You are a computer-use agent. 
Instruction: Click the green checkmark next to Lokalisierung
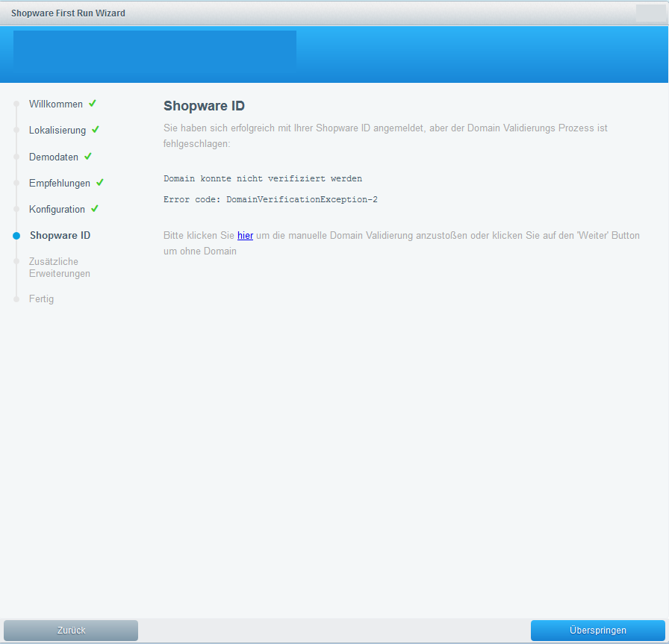pos(95,129)
